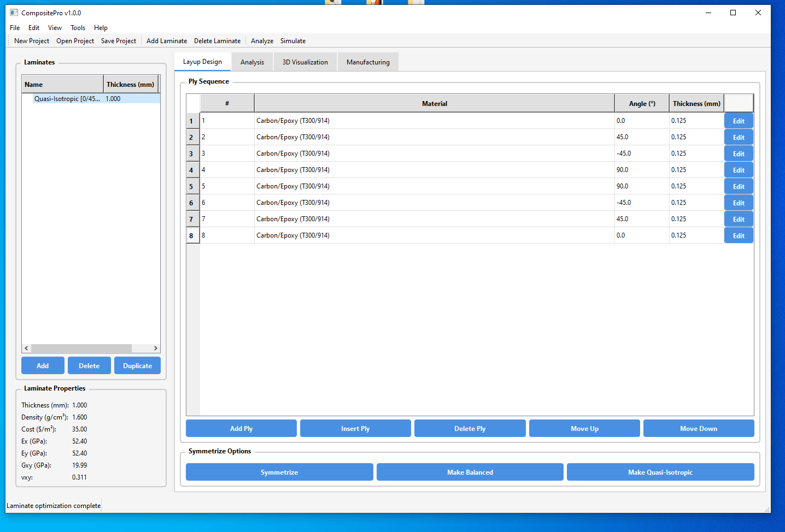Viewport: 785px width, 532px height.
Task: Select ply row header 8
Action: pos(193,235)
